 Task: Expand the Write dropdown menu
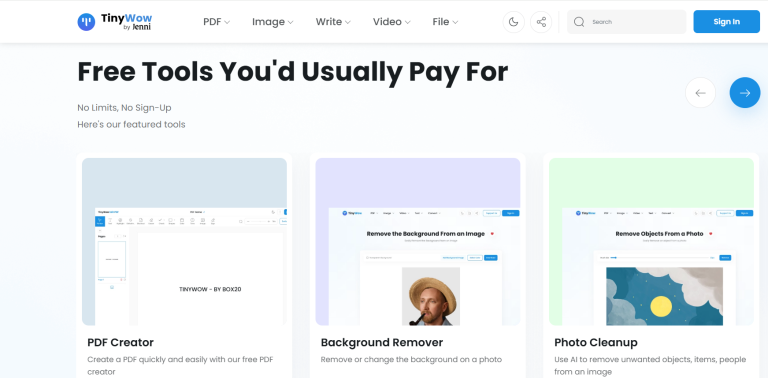[333, 22]
